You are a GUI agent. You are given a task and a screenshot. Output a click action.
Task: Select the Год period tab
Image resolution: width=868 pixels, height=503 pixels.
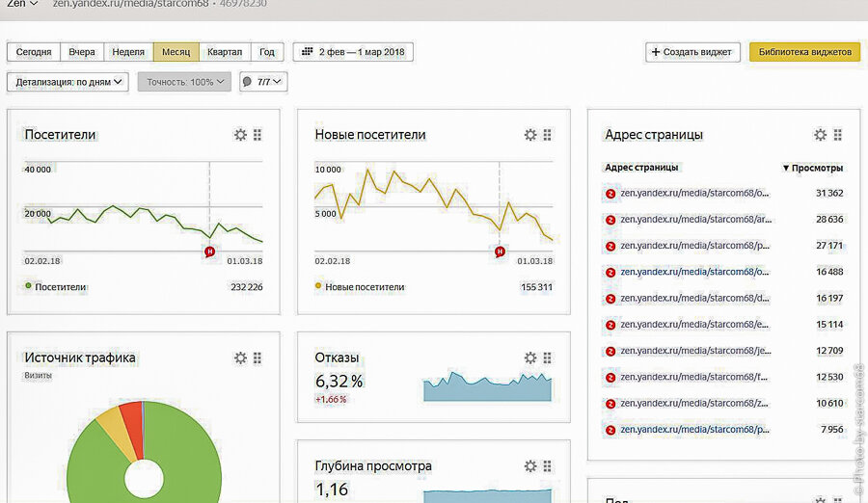pyautogui.click(x=267, y=52)
